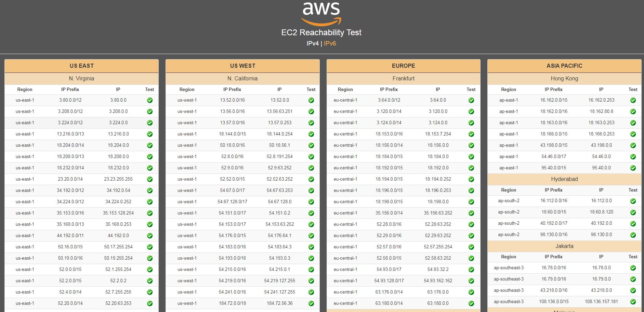The image size is (644, 312).
Task: Click green check icon for 16.162.0.253 row
Action: coord(633,100)
